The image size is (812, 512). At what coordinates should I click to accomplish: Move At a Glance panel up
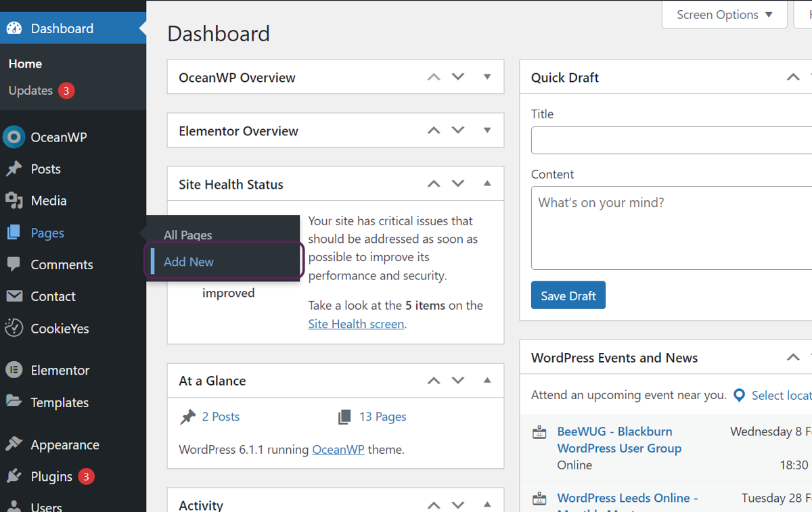pyautogui.click(x=434, y=381)
